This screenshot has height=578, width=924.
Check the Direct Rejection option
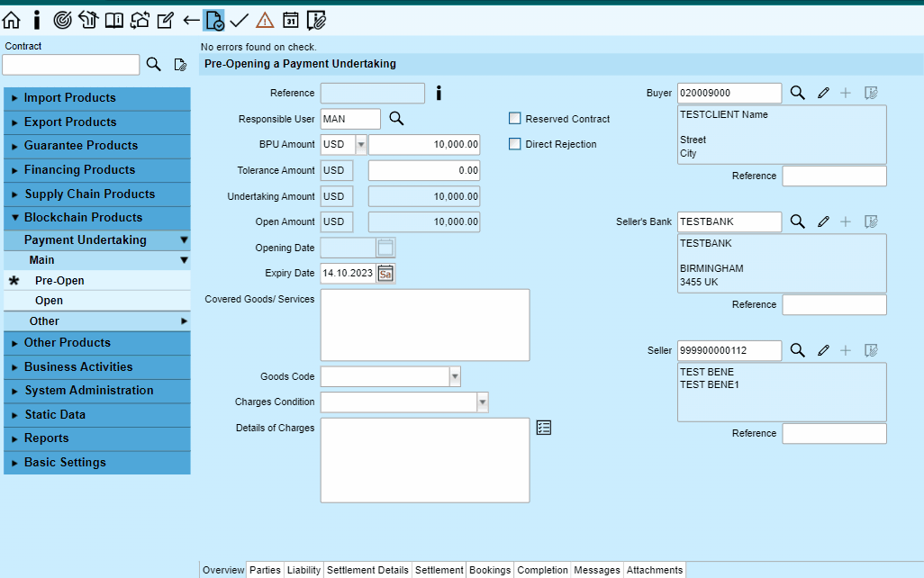tap(514, 144)
